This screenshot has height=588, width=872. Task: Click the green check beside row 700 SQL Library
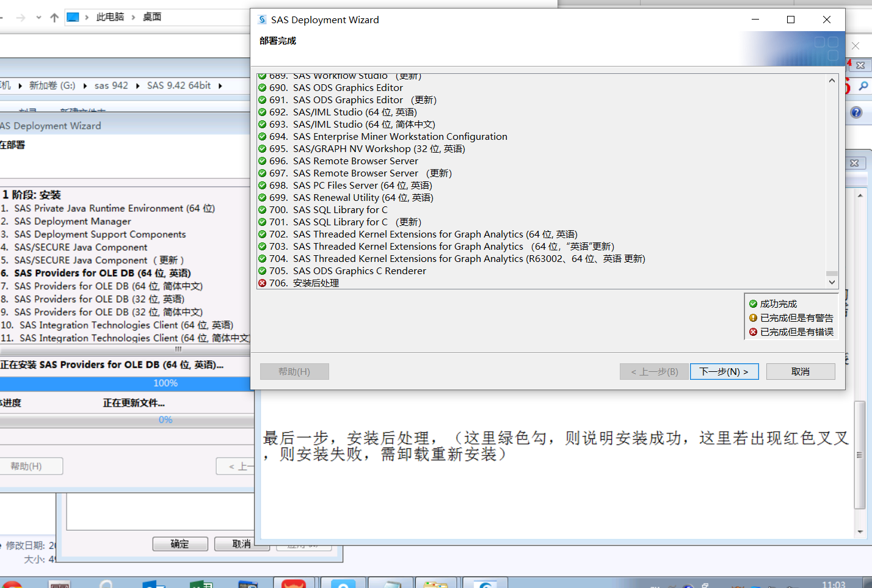(263, 209)
